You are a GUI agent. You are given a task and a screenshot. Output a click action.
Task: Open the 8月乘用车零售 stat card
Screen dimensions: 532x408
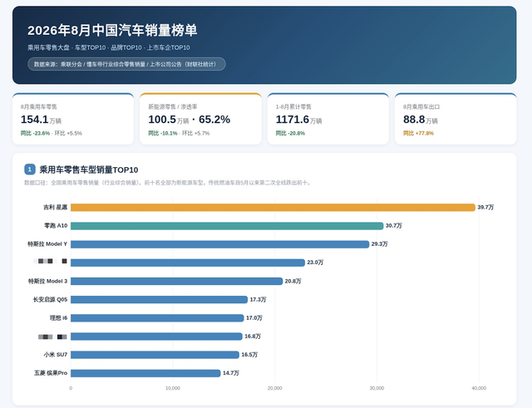[x=73, y=119]
